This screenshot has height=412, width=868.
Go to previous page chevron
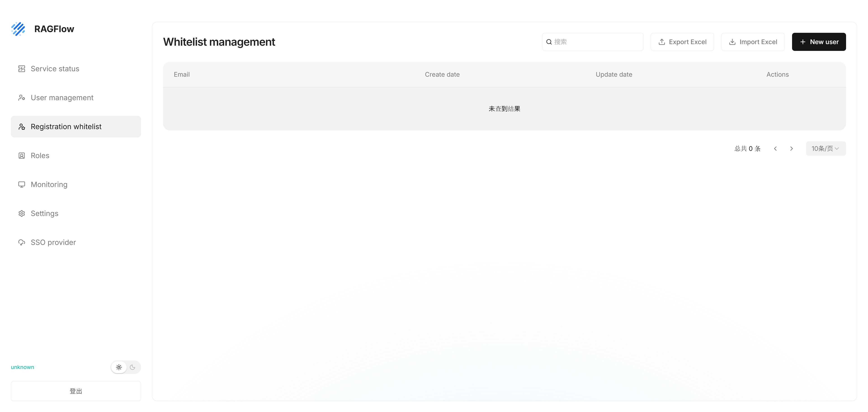tap(775, 148)
